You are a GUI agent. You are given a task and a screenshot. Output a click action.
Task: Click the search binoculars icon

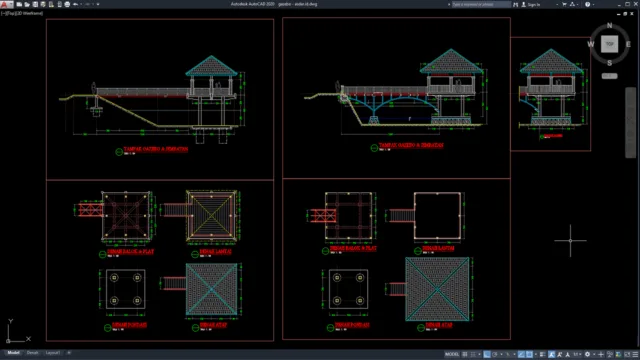pyautogui.click(x=516, y=4)
